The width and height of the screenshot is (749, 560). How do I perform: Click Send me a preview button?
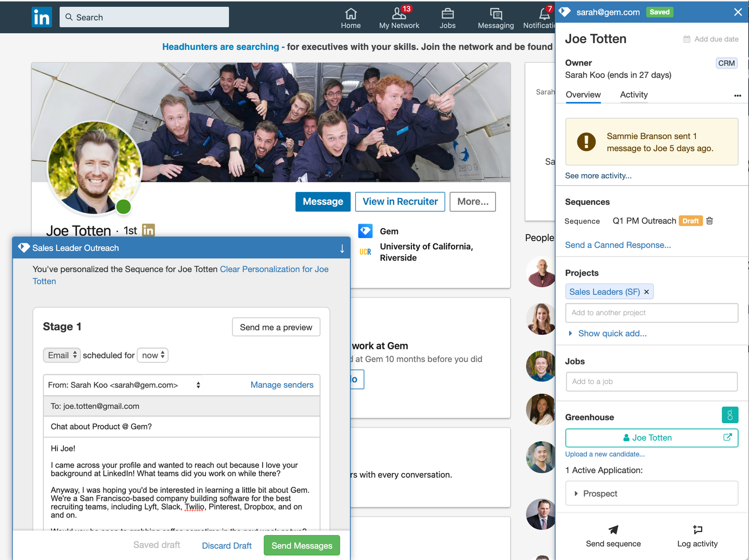coord(276,327)
